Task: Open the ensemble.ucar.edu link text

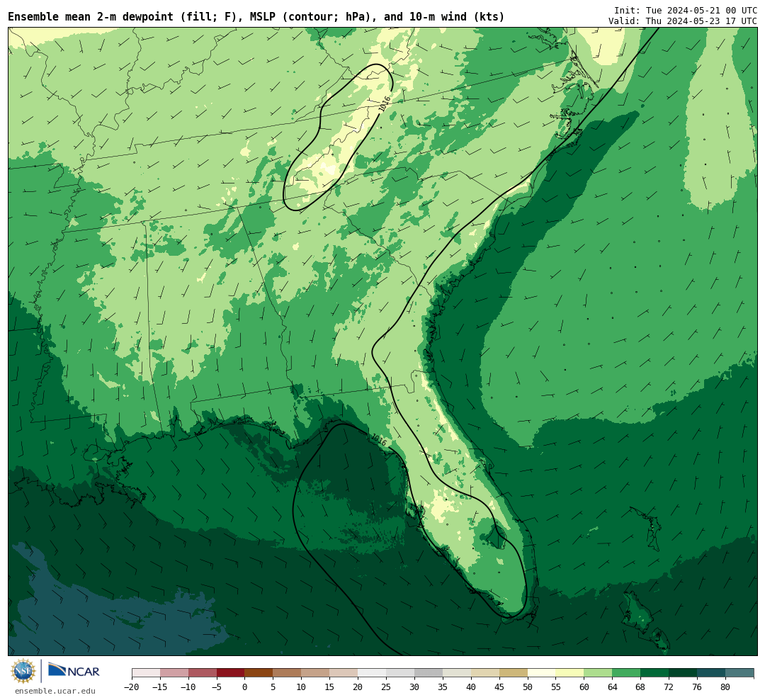Action: pyautogui.click(x=55, y=691)
